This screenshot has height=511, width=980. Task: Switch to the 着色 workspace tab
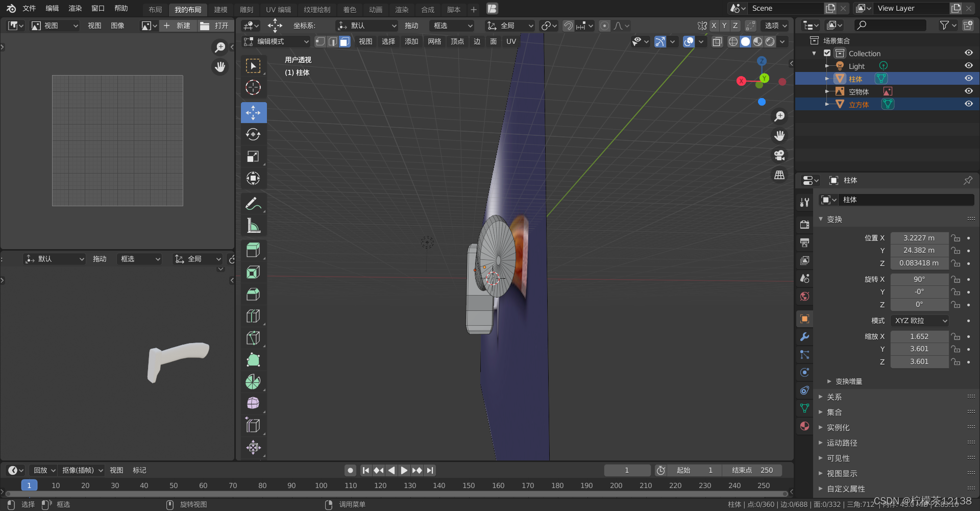(350, 9)
